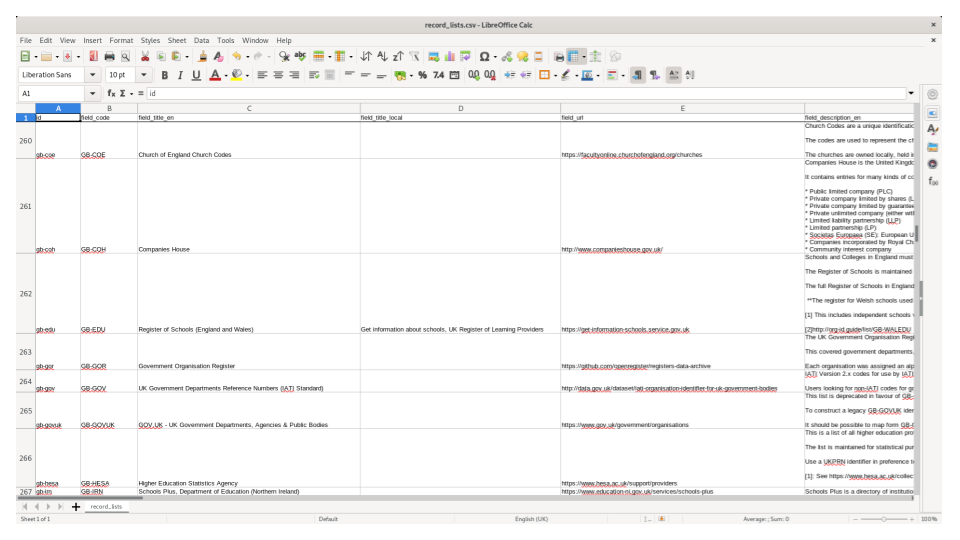Click the Save document icon
The height and width of the screenshot is (540, 960).
coord(67,56)
